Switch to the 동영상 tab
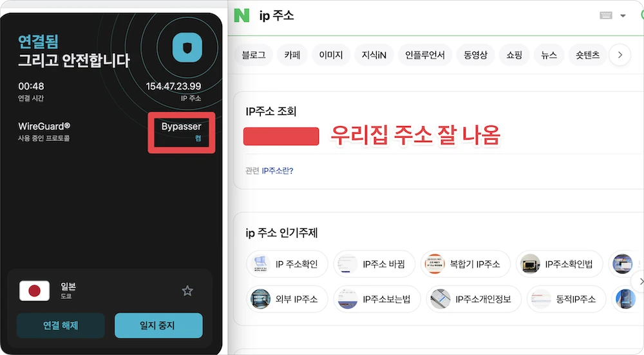 [476, 55]
